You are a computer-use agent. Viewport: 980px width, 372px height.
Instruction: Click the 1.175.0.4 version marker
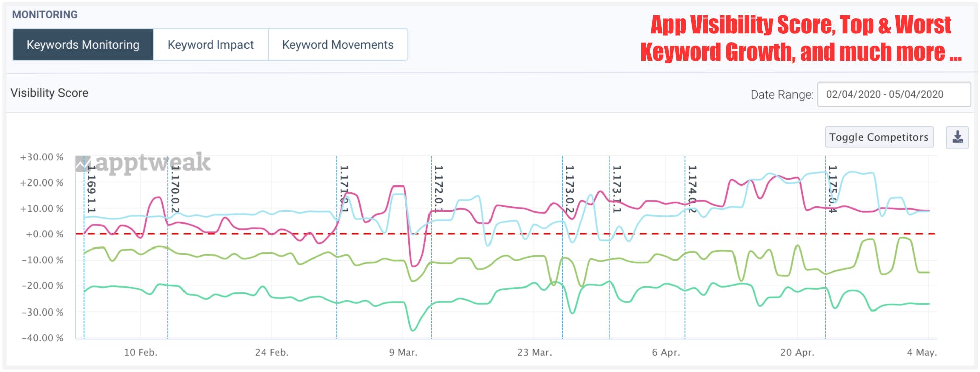tap(833, 189)
